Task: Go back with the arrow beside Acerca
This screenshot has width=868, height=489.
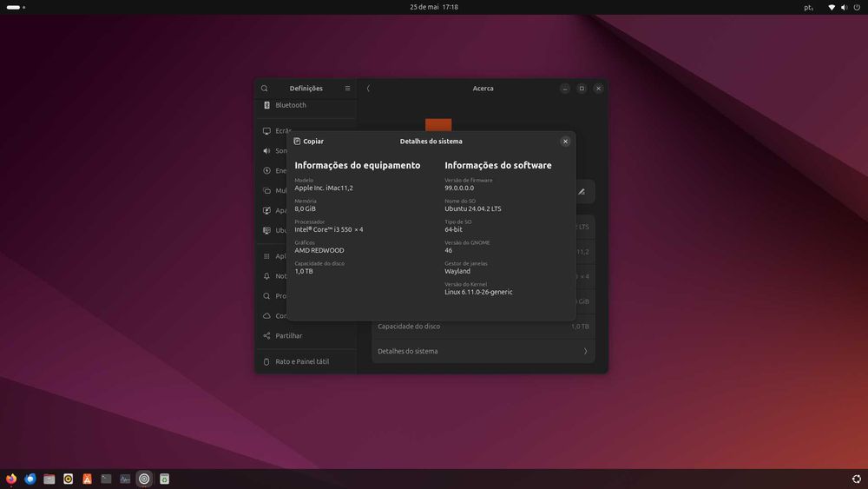Action: pos(368,88)
